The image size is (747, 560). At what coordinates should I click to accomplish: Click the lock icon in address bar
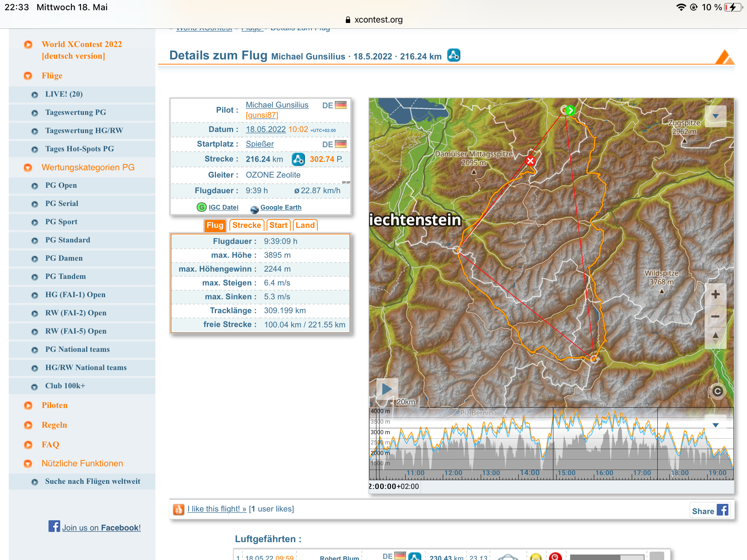[348, 20]
